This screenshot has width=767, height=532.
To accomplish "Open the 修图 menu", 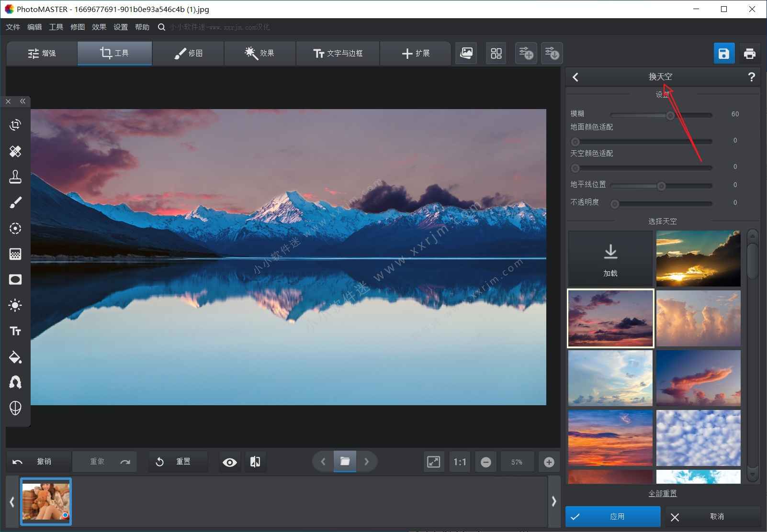I will click(x=78, y=27).
